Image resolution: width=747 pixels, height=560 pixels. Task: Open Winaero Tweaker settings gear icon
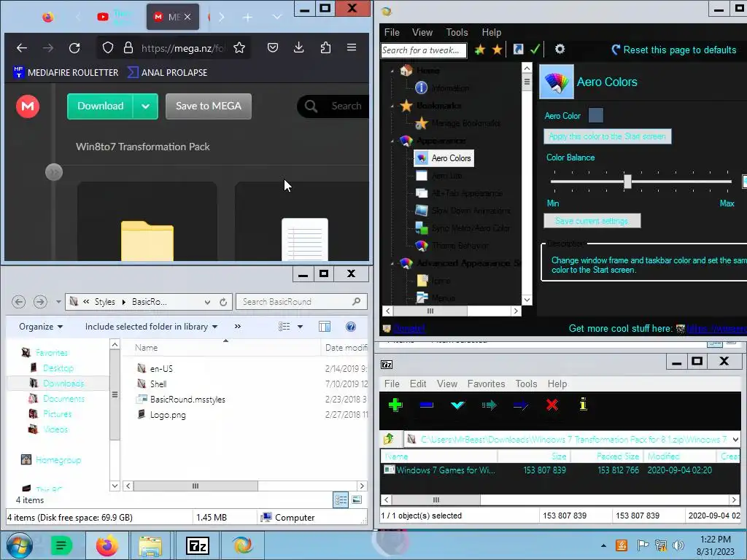(x=560, y=49)
